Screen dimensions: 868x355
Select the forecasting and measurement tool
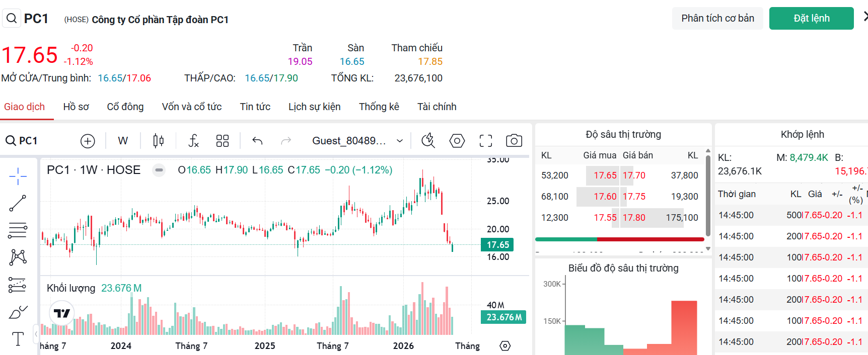pos(18,285)
